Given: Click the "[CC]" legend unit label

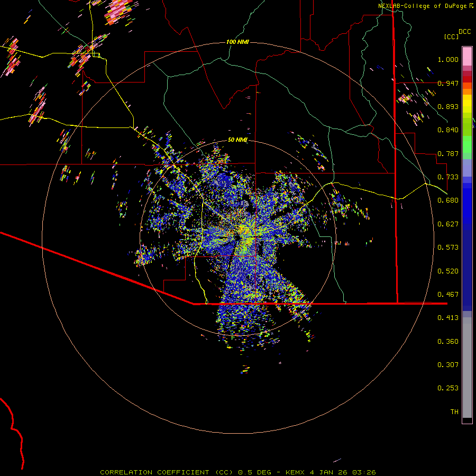Looking at the screenshot, I should (x=452, y=36).
